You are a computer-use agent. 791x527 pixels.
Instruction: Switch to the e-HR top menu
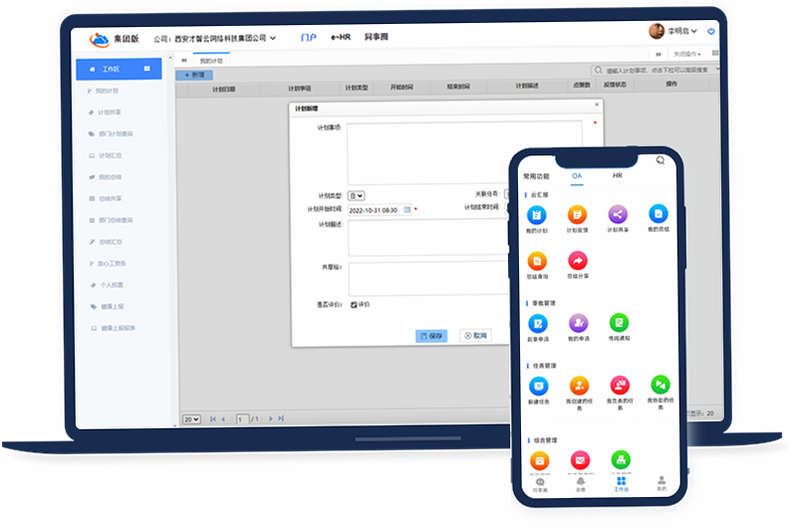341,37
